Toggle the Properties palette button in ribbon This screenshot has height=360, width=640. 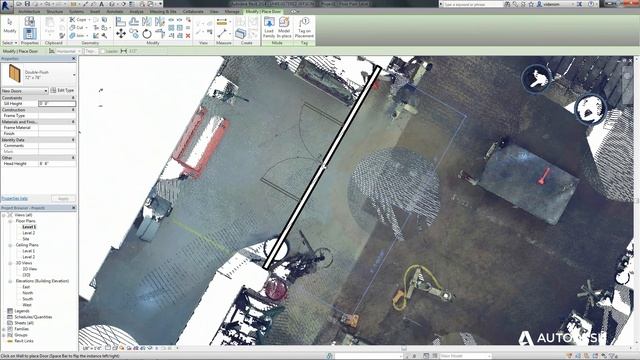click(29, 33)
